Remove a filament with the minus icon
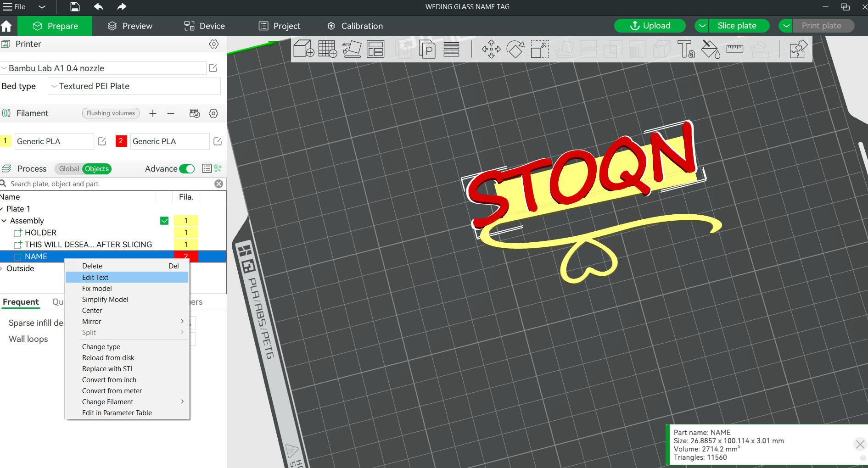 click(171, 113)
